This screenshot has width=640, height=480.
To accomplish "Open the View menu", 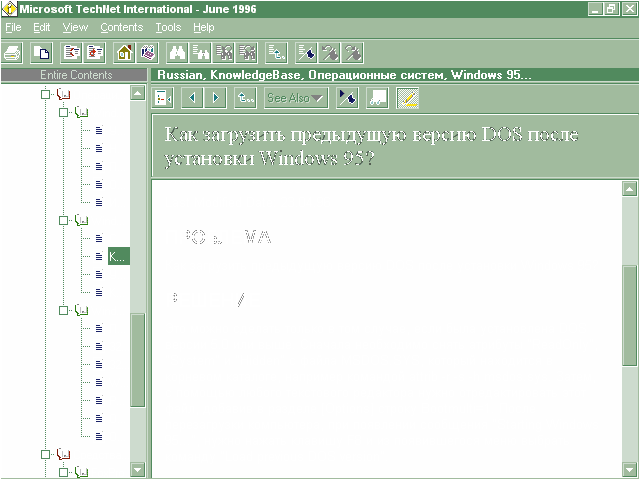I will (x=75, y=27).
